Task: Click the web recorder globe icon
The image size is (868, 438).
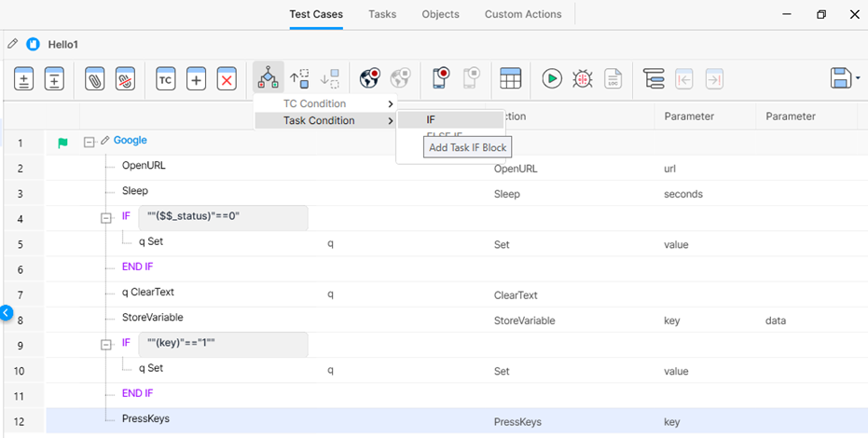Action: coord(369,79)
